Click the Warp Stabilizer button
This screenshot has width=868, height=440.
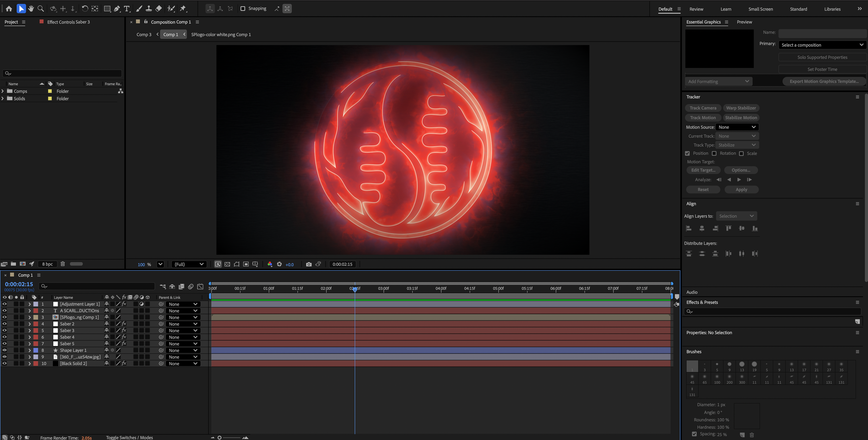pos(741,108)
